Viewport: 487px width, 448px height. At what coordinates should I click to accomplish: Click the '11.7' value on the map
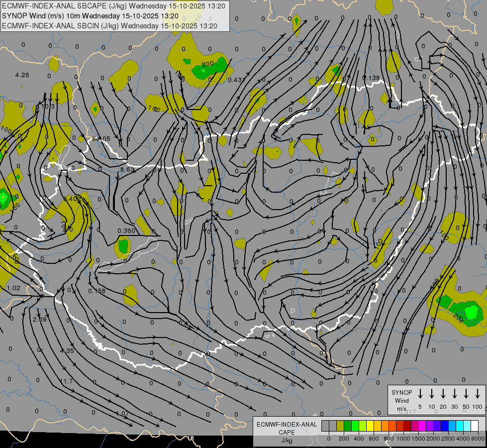[x=66, y=381]
